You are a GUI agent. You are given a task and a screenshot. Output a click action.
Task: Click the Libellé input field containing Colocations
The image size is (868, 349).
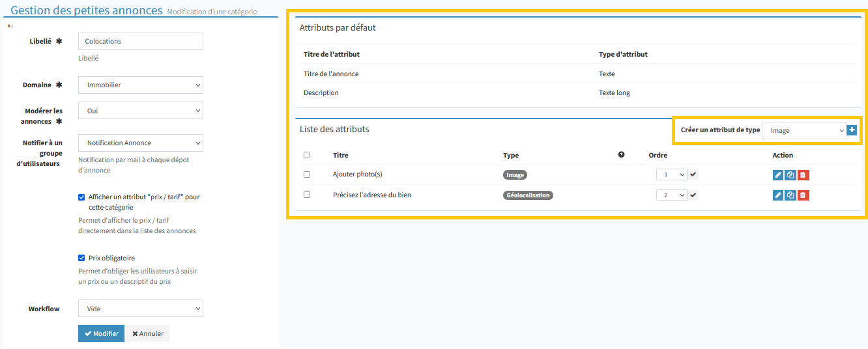tap(141, 41)
